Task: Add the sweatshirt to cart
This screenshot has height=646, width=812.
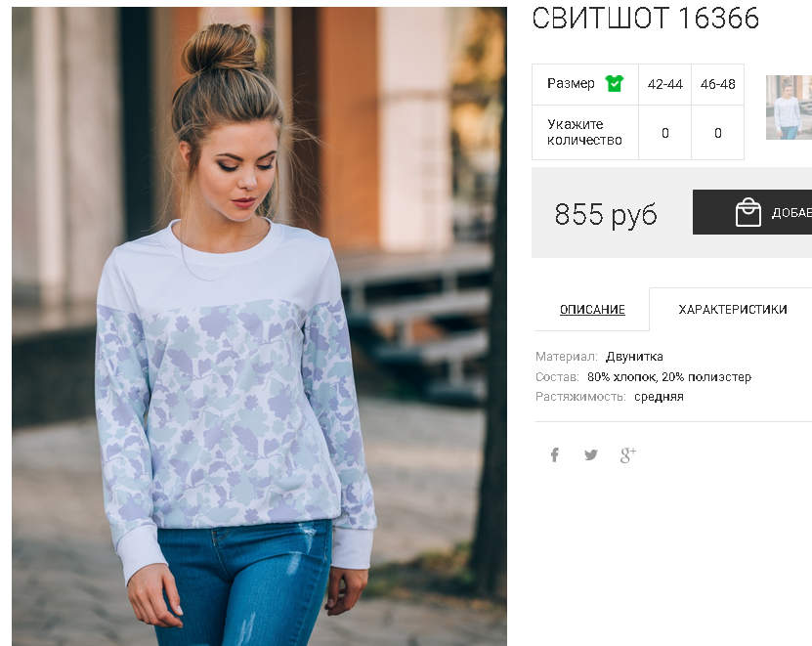Action: pyautogui.click(x=752, y=212)
